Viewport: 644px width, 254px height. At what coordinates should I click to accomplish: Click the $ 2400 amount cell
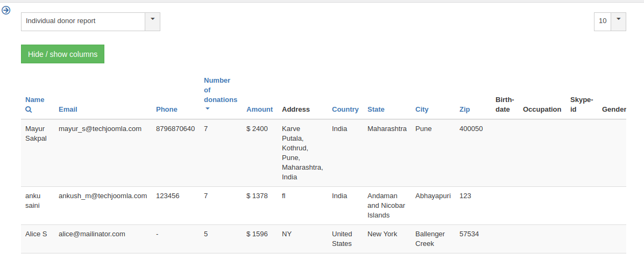[257, 129]
